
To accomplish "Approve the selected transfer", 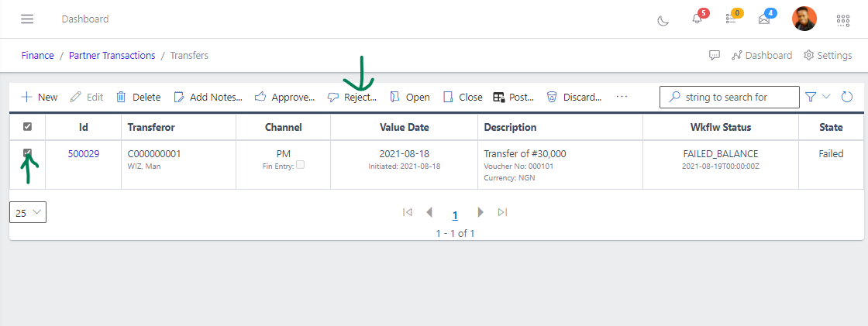I will [x=284, y=97].
